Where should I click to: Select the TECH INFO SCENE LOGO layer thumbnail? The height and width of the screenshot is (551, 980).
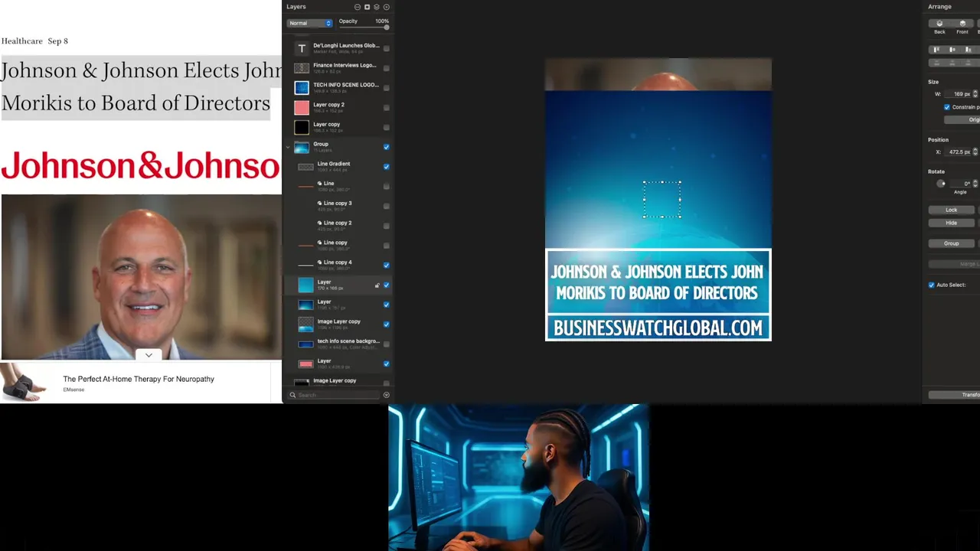coord(302,88)
